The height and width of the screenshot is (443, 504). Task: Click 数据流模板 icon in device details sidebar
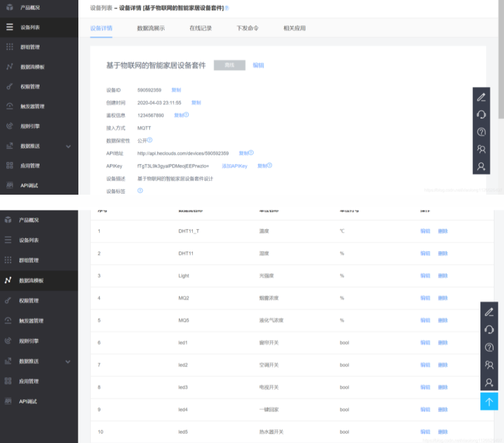click(10, 67)
